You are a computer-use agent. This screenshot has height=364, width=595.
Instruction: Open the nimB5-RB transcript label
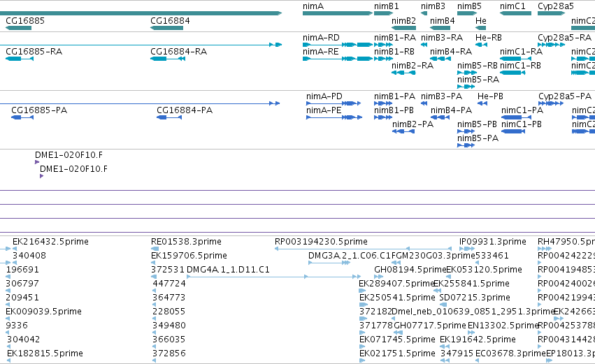coord(478,66)
